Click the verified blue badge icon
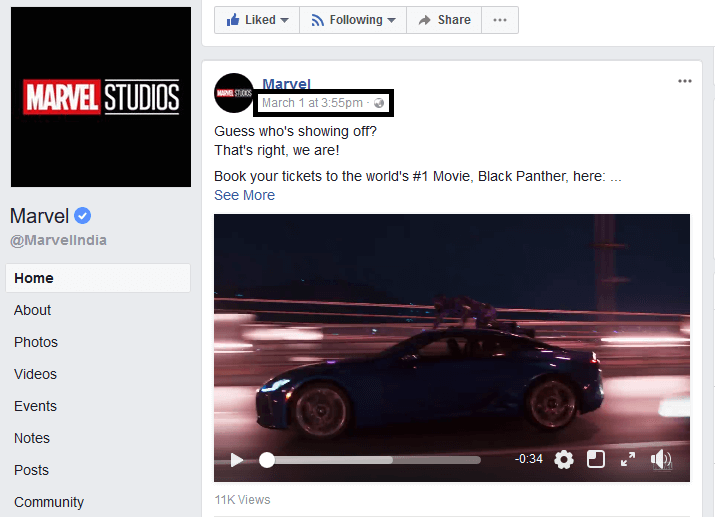The height and width of the screenshot is (517, 715). (83, 216)
